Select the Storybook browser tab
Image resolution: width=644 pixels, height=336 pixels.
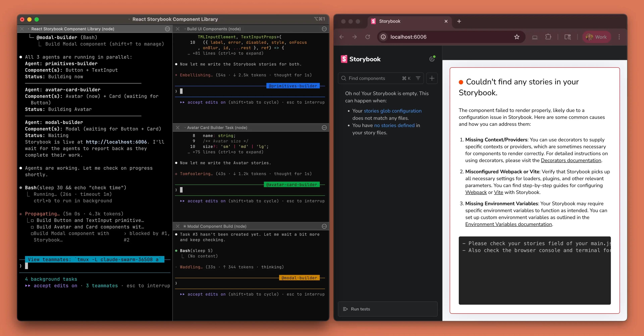pyautogui.click(x=409, y=21)
